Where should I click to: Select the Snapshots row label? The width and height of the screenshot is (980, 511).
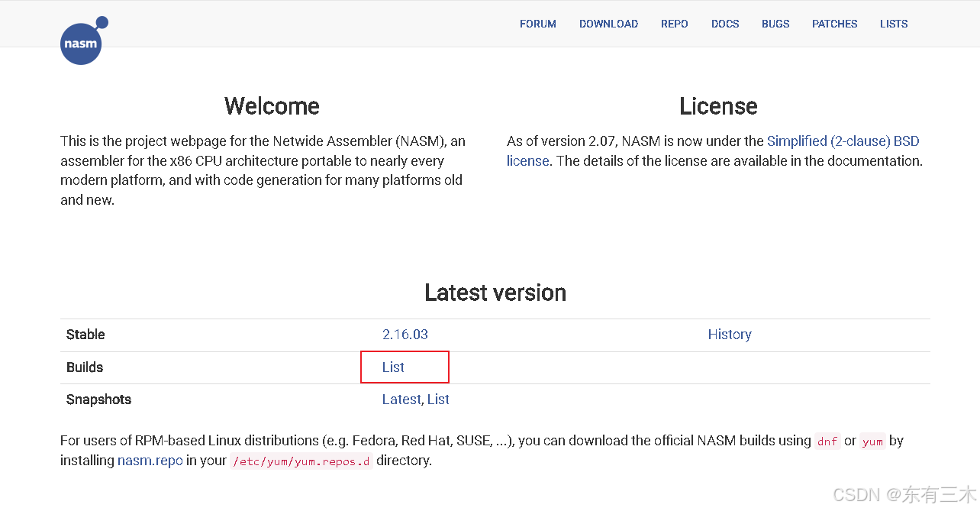(98, 399)
